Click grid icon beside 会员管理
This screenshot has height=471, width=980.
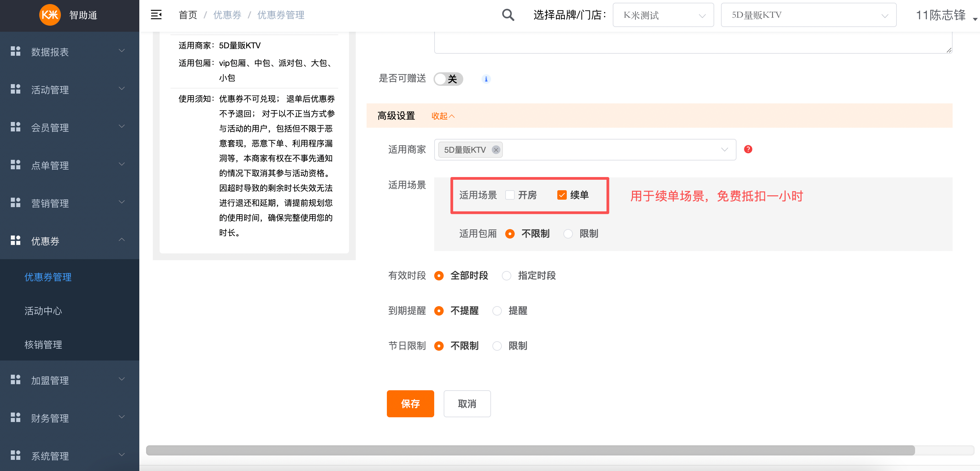(x=16, y=127)
